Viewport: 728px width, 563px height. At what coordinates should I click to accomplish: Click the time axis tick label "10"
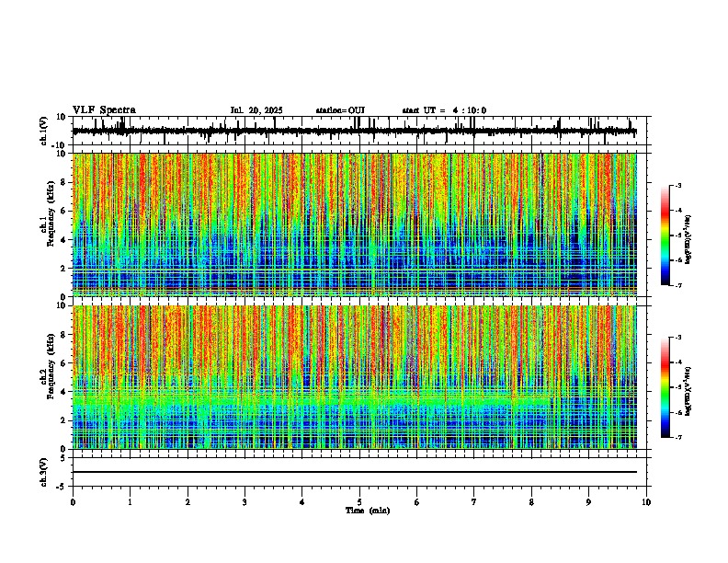pos(646,502)
